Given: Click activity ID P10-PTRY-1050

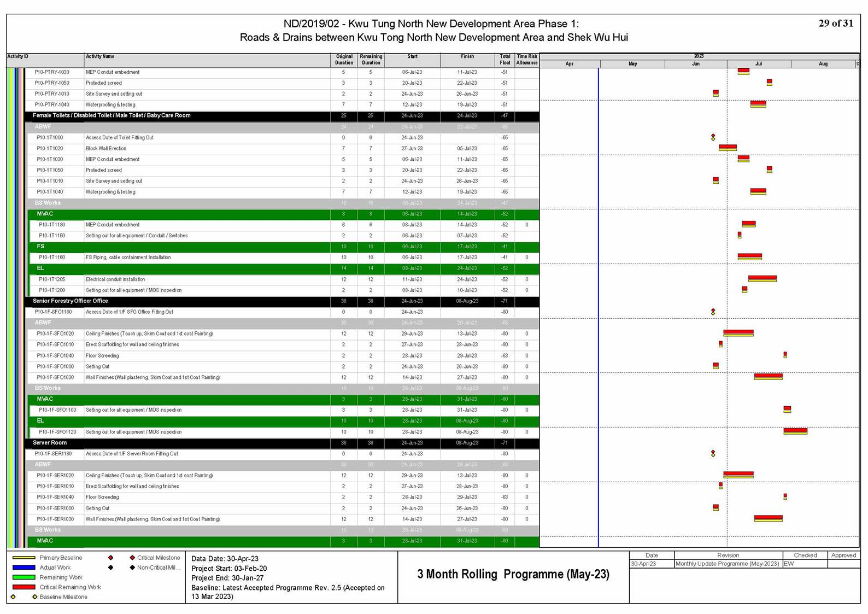Looking at the screenshot, I should coord(52,83).
